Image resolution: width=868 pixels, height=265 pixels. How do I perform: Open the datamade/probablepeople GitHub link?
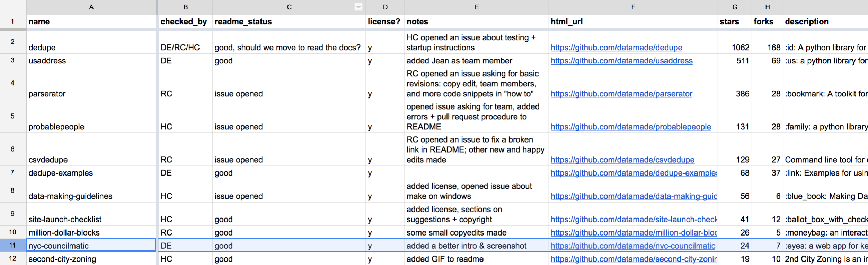[x=631, y=127]
